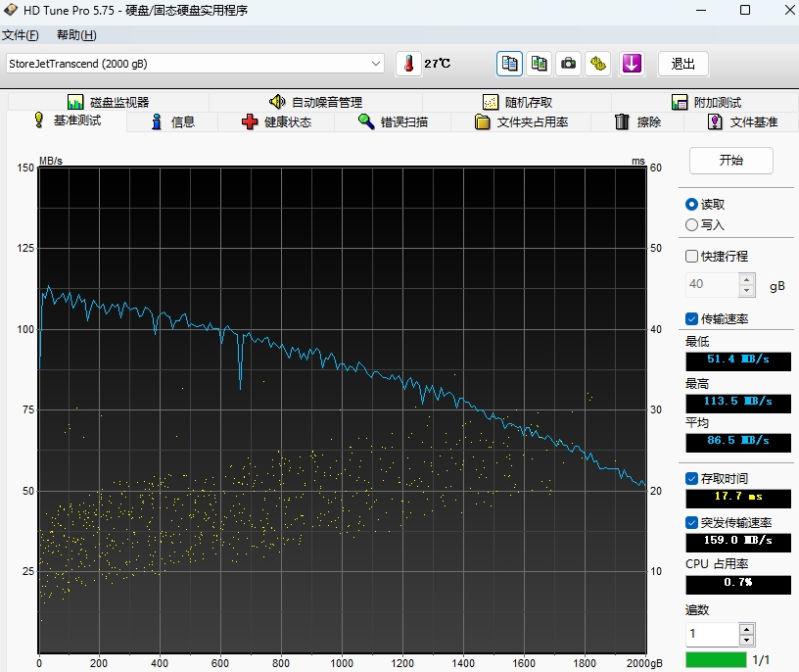This screenshot has height=672, width=799.
Task: Open 附加测试 extra tests tab
Action: [x=706, y=102]
